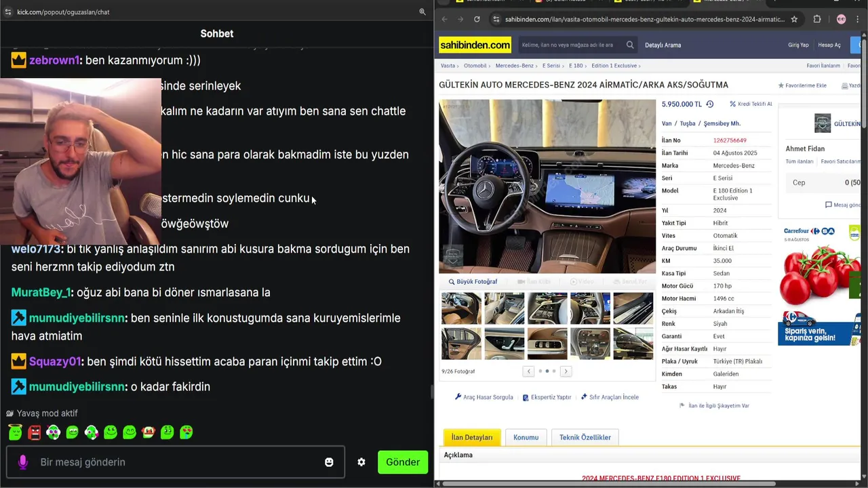Click Hesap Aç

[829, 45]
